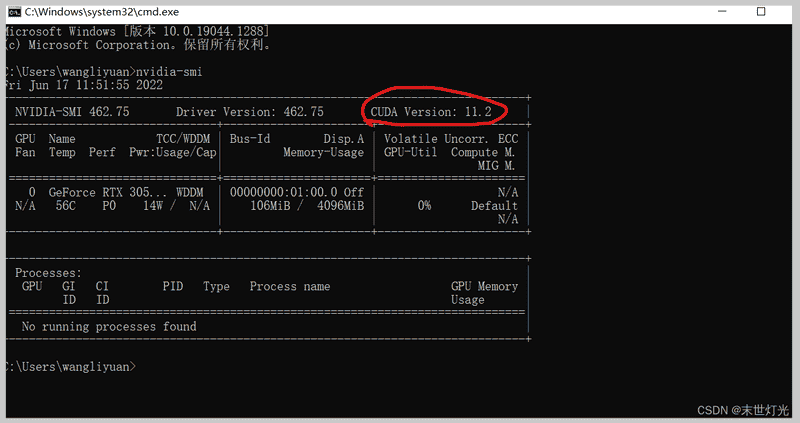Click the WDDM driver mode text
Image resolution: width=800 pixels, height=423 pixels.
pyautogui.click(x=192, y=192)
